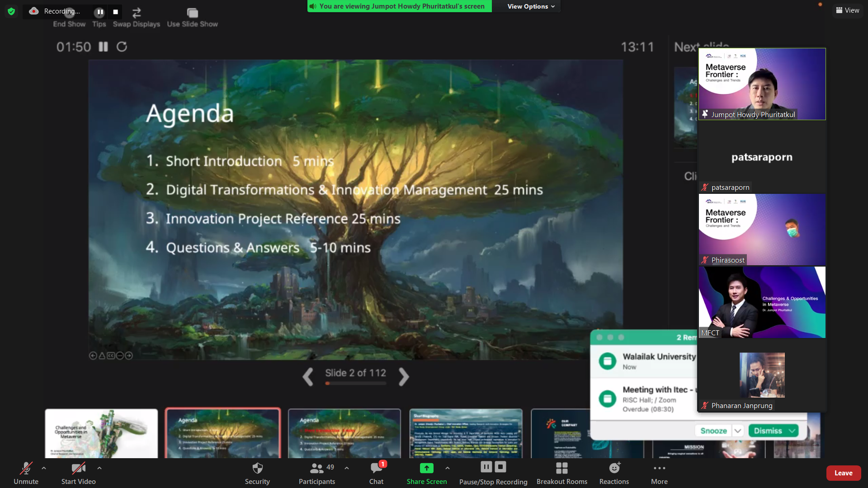Click the 01:50 elapsed timer
Image resolution: width=868 pixels, height=488 pixels.
click(x=74, y=47)
